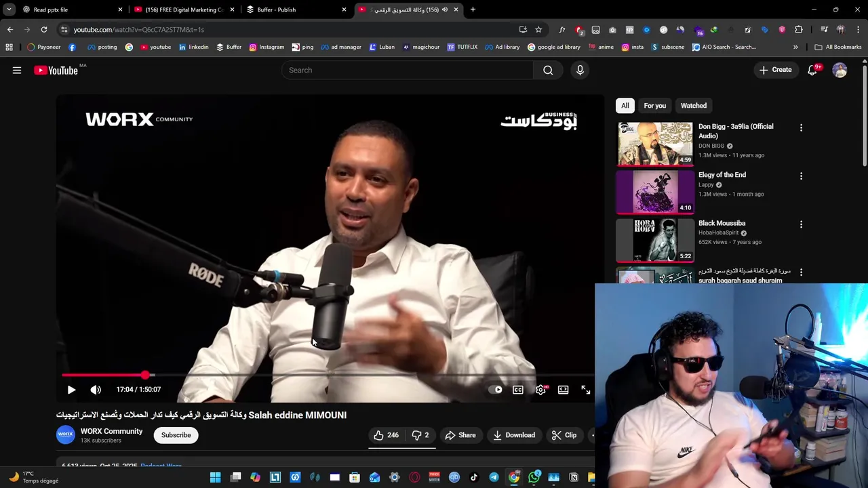Switch to the Buffer - Publish tab
The width and height of the screenshot is (868, 488).
295,9
